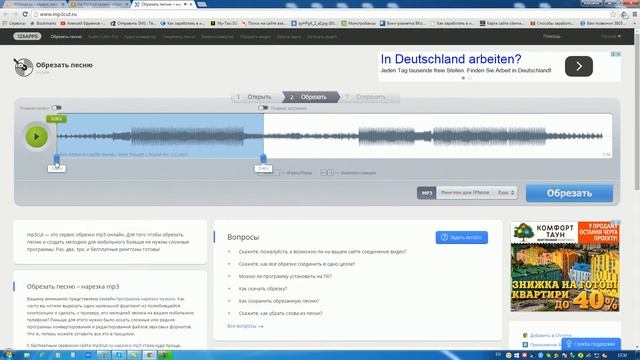This screenshot has width=640, height=360.
Task: Open Audio Cutter Pro in top navigation
Action: coord(103,36)
